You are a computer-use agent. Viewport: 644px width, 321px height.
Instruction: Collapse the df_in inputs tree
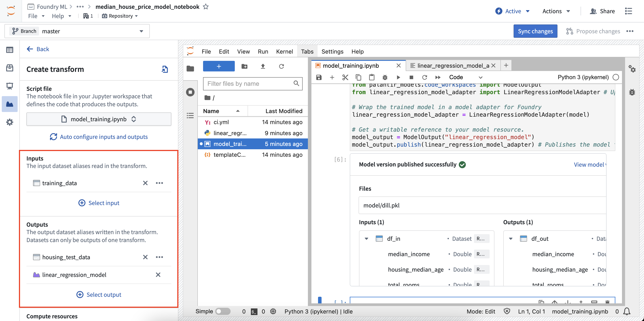pyautogui.click(x=366, y=239)
